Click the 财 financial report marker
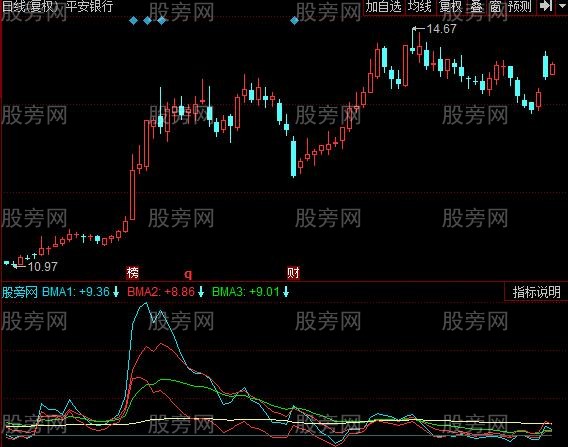This screenshot has height=447, width=568. tap(293, 273)
